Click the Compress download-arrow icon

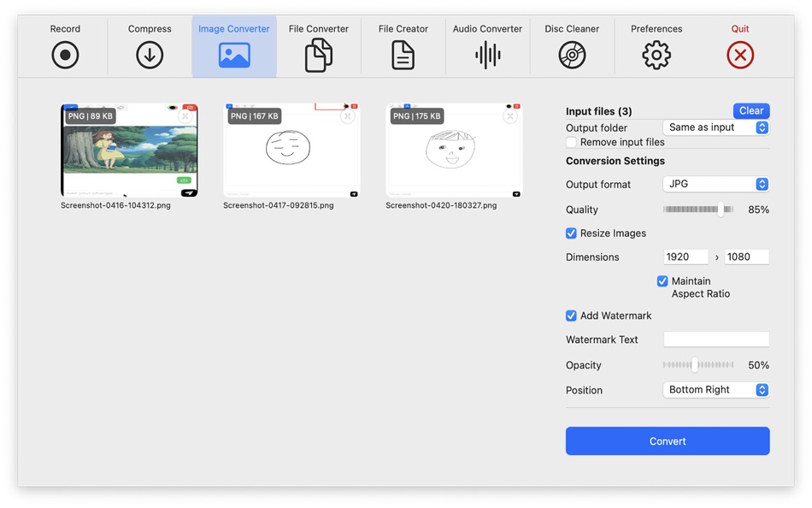[x=150, y=55]
